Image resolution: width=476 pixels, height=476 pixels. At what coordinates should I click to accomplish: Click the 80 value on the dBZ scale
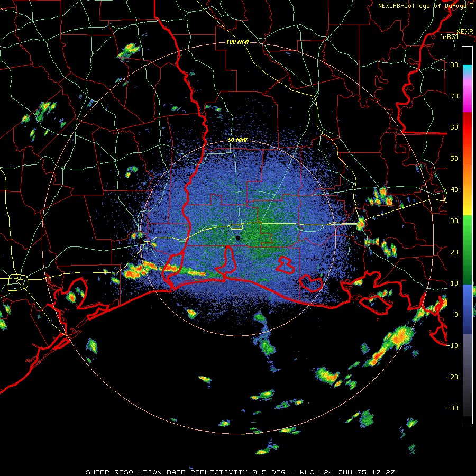[454, 65]
